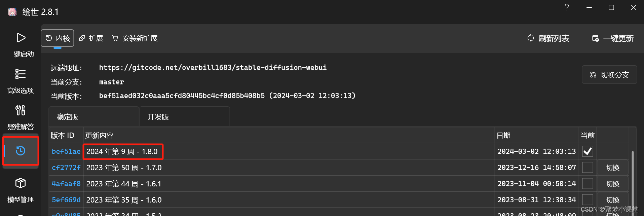Click 切换 button for version 1.7.0
Image resolution: width=644 pixels, height=216 pixels.
[613, 168]
